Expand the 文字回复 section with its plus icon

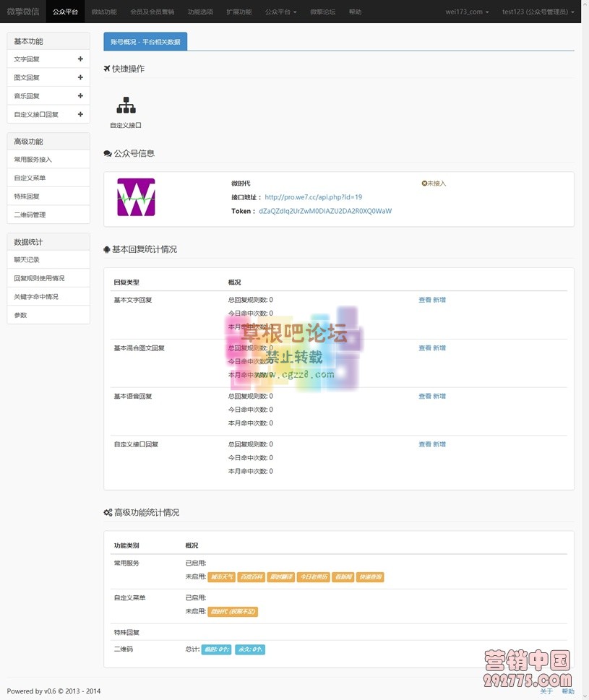[x=80, y=59]
